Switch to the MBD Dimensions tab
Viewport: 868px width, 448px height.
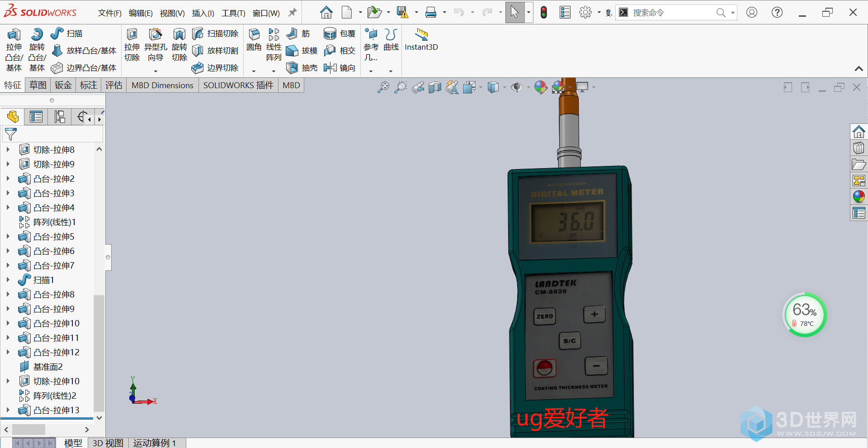pyautogui.click(x=162, y=85)
